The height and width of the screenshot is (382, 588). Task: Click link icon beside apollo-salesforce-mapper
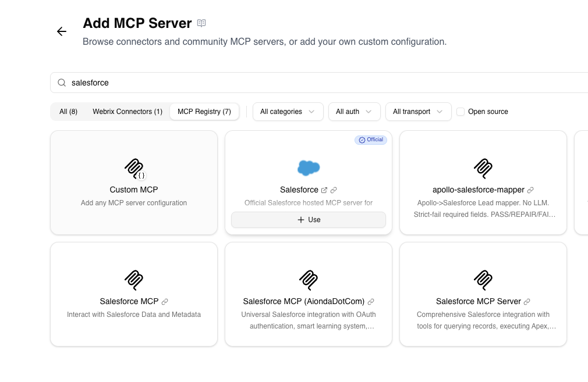(x=530, y=190)
